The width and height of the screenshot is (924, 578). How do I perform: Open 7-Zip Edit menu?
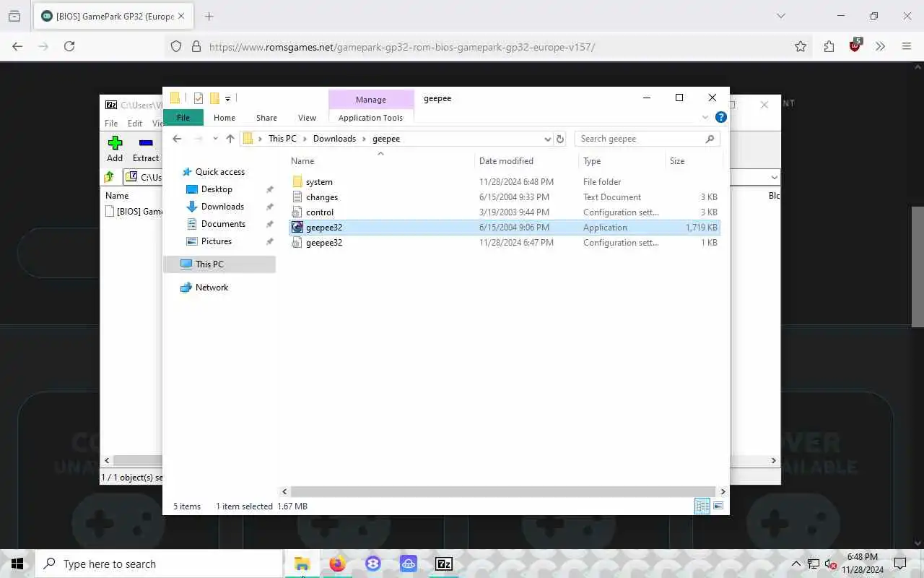point(135,124)
